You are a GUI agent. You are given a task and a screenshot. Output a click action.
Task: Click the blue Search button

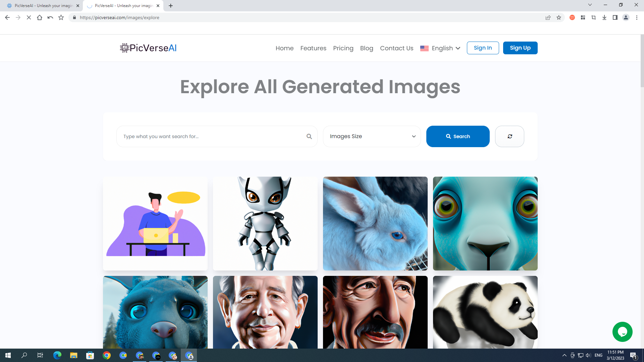pos(458,136)
